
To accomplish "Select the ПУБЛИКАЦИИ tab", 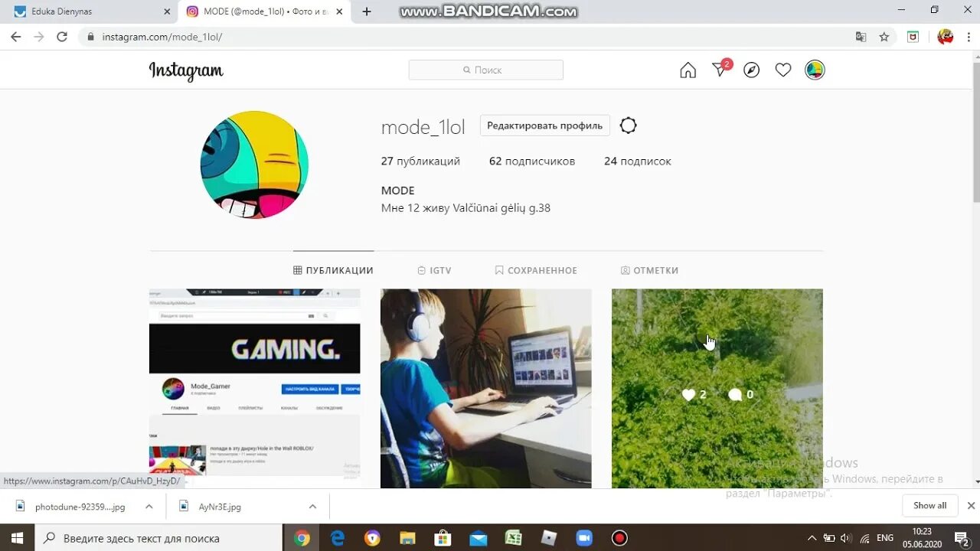I will [333, 270].
